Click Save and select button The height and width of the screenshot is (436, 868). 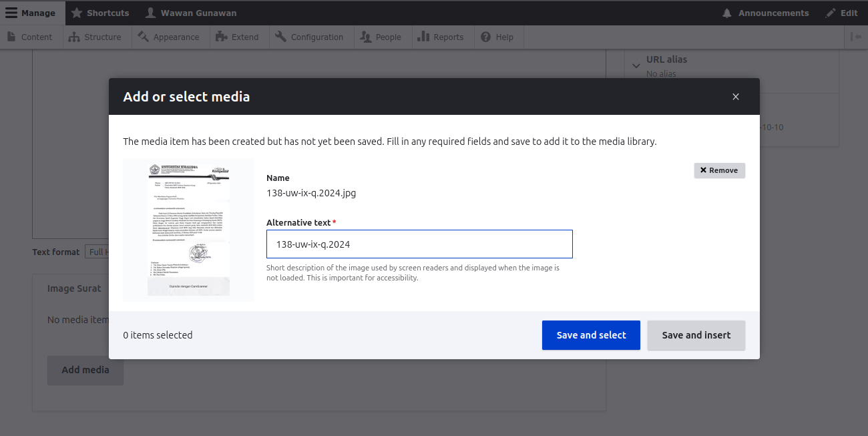coord(591,335)
